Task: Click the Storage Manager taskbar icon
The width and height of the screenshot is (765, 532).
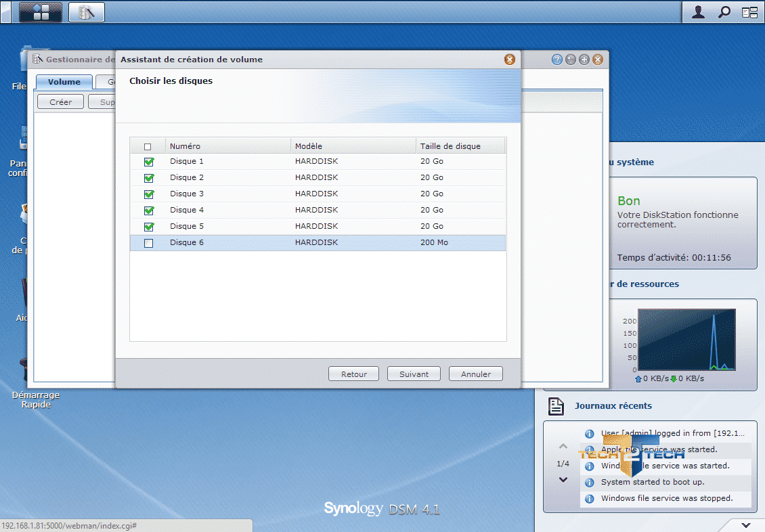Action: (x=86, y=12)
